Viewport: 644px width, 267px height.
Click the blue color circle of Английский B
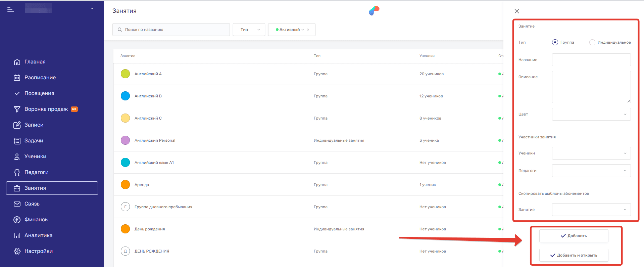point(125,96)
